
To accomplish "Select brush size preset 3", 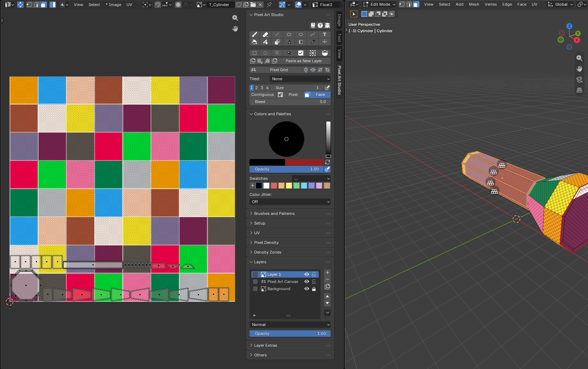I will [262, 88].
